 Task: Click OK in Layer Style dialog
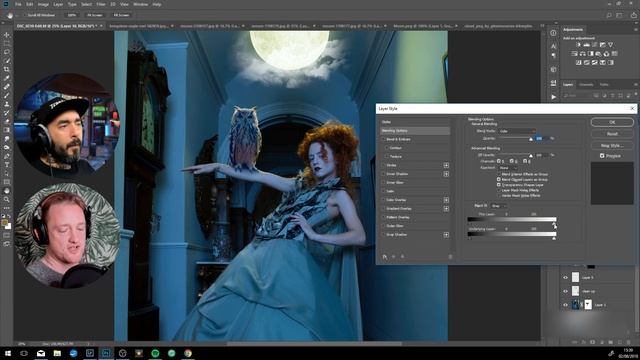point(612,122)
